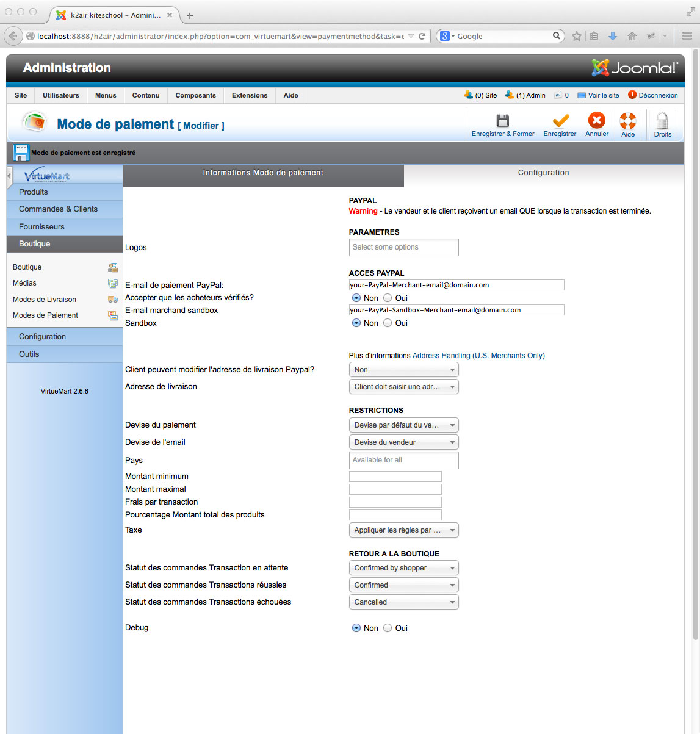The image size is (700, 734).
Task: Click the Enregistrer & Fermer floppy disk icon
Action: [503, 120]
